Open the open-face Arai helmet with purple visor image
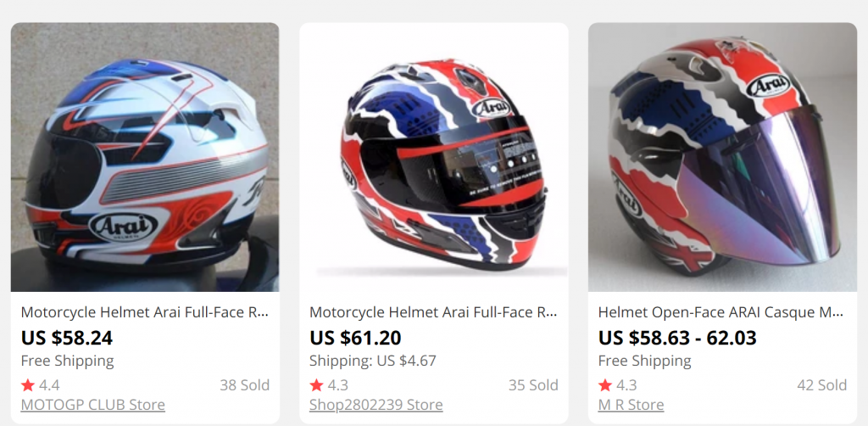The width and height of the screenshot is (868, 426). tap(722, 157)
